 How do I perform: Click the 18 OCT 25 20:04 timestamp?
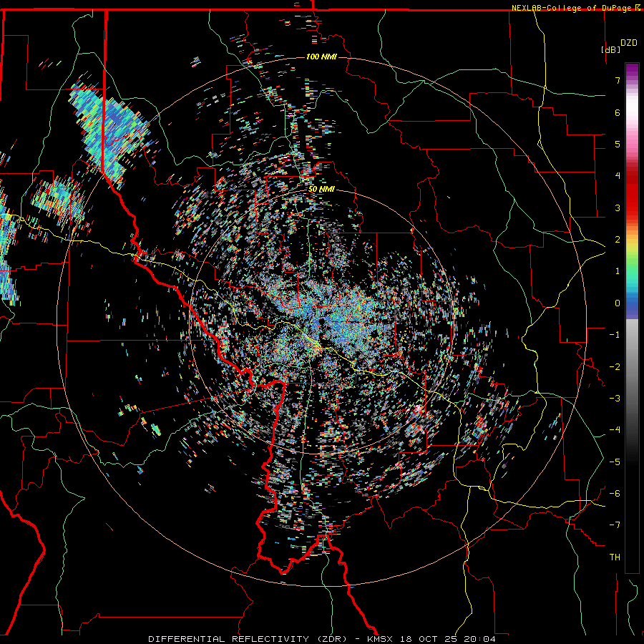pyautogui.click(x=448, y=639)
